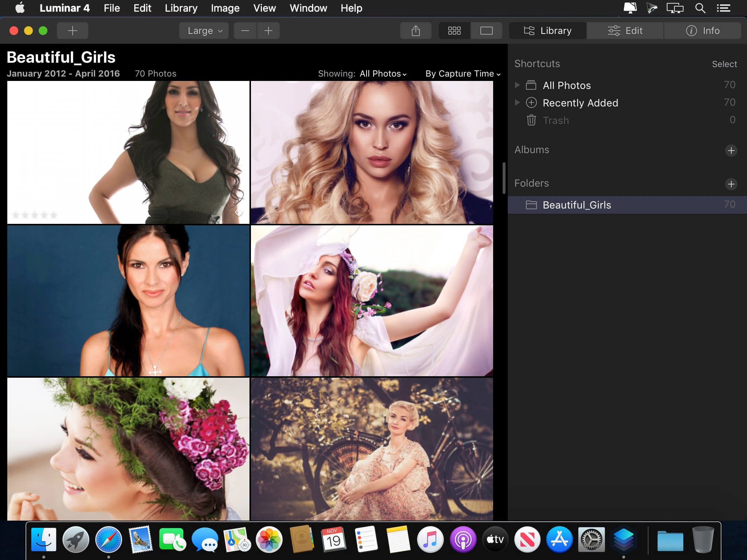This screenshot has width=747, height=560.
Task: Switch to gallery grid view
Action: pyautogui.click(x=454, y=31)
